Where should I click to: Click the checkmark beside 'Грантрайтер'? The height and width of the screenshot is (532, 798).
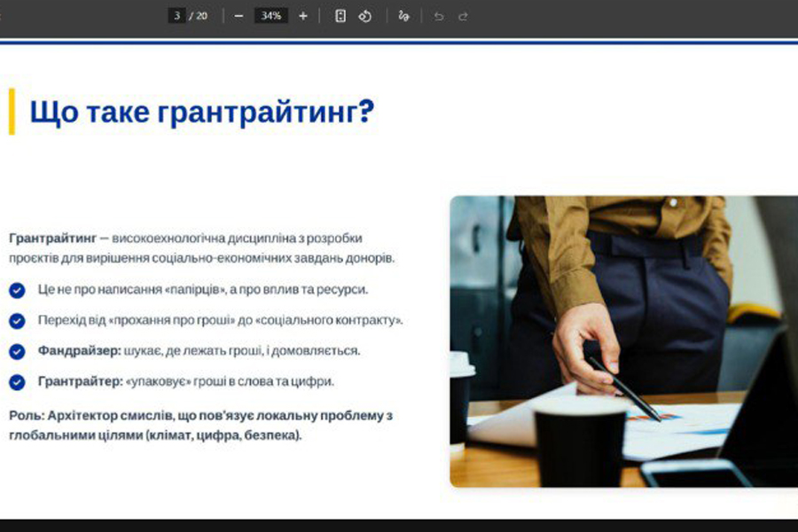pos(17,382)
